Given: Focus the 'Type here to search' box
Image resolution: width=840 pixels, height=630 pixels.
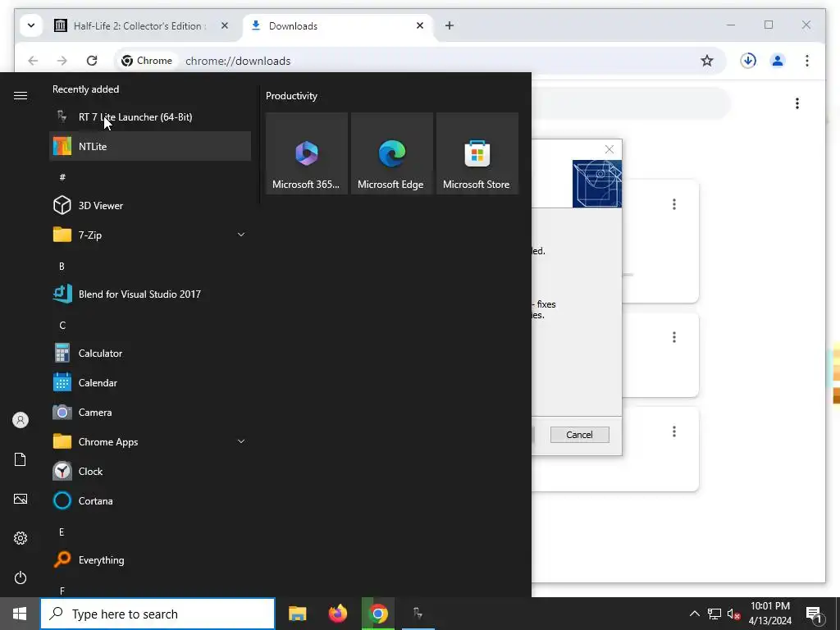Looking at the screenshot, I should tap(157, 614).
